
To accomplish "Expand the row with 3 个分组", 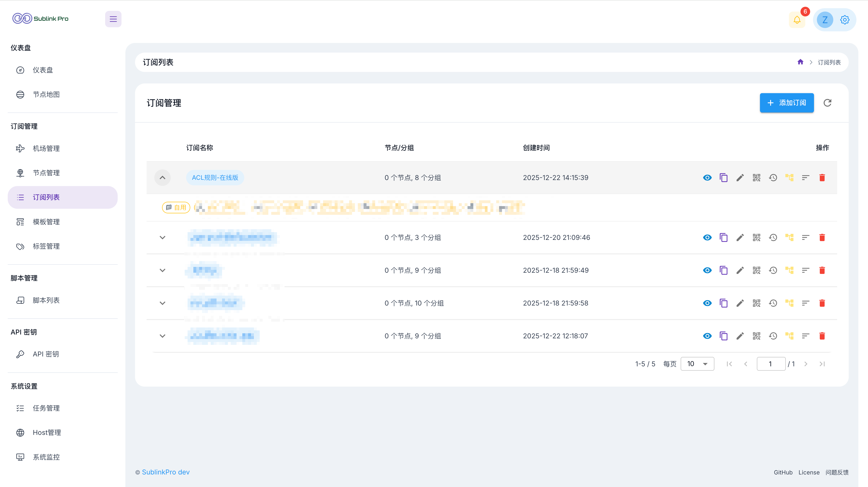I will click(x=163, y=237).
